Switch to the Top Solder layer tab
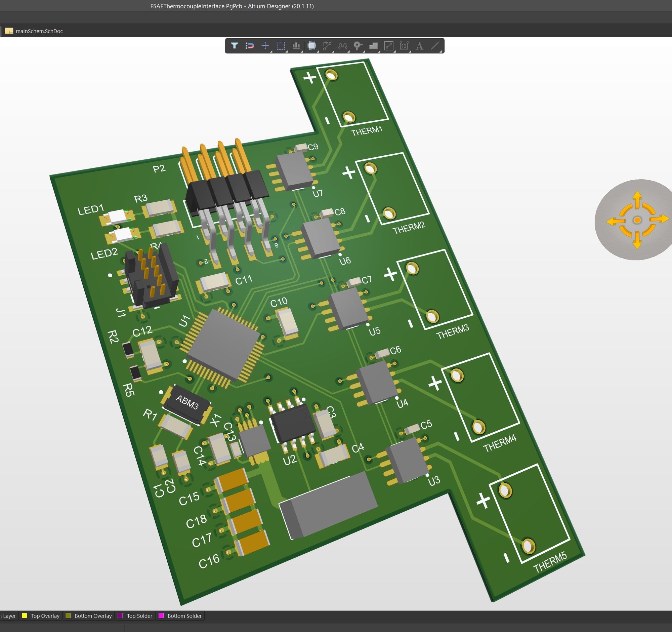The image size is (672, 632). click(x=135, y=616)
